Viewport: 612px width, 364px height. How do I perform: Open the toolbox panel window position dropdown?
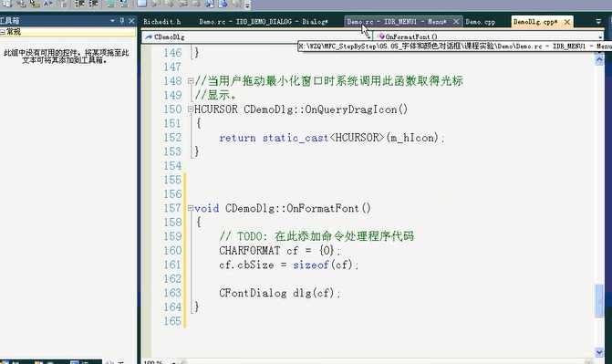click(x=112, y=21)
